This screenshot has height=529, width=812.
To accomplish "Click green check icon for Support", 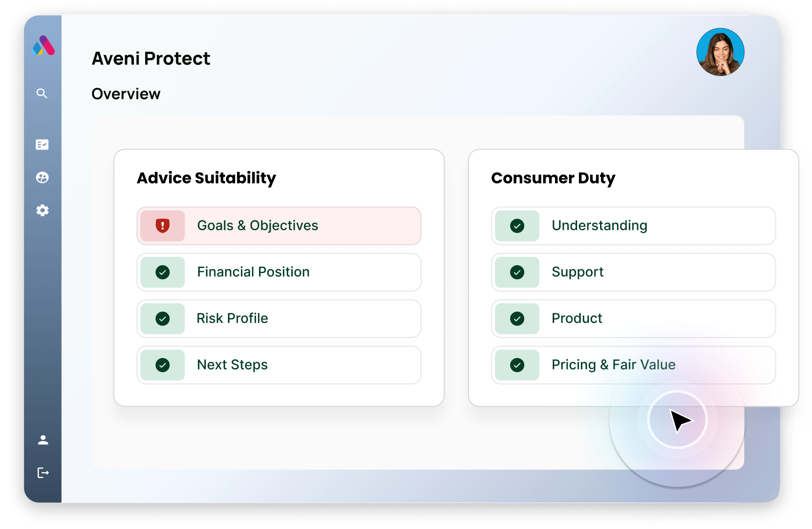I will point(517,272).
